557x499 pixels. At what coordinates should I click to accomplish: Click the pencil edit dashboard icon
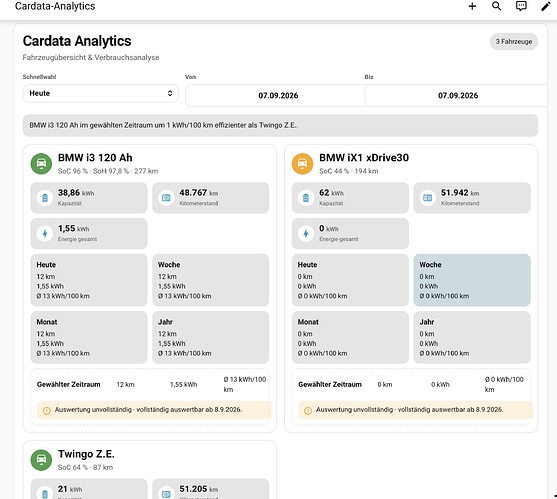click(545, 6)
